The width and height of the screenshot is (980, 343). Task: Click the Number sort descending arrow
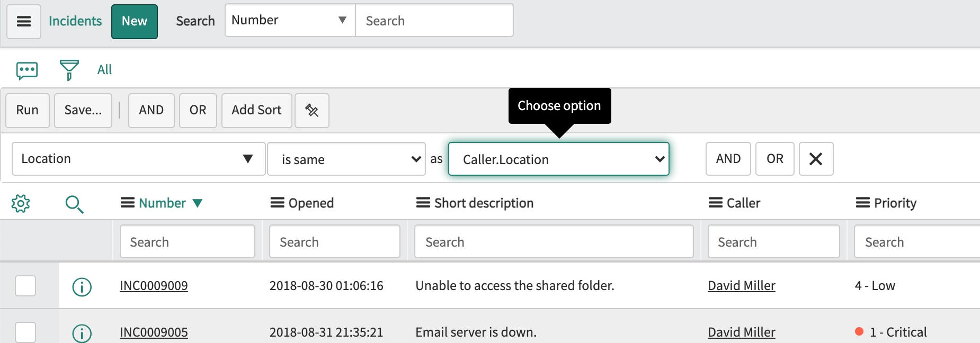point(198,203)
